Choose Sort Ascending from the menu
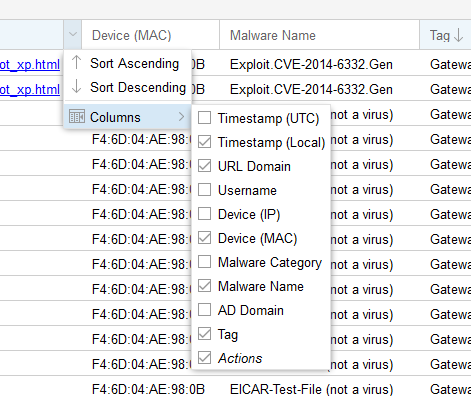 [127, 63]
